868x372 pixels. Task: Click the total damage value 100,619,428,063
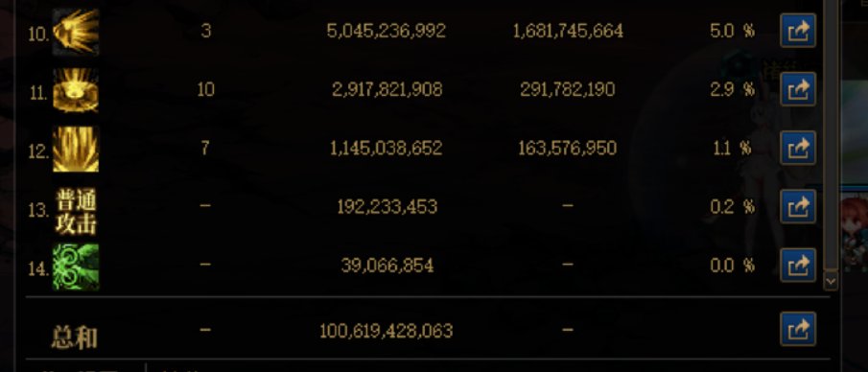[387, 331]
